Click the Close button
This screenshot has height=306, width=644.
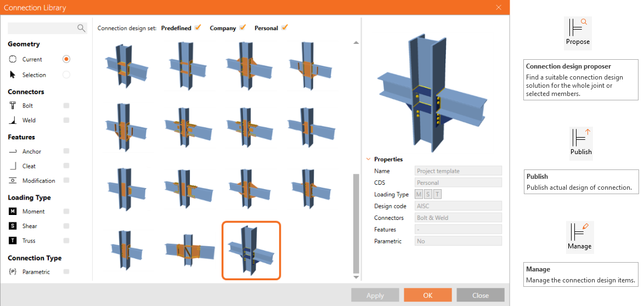pyautogui.click(x=480, y=295)
